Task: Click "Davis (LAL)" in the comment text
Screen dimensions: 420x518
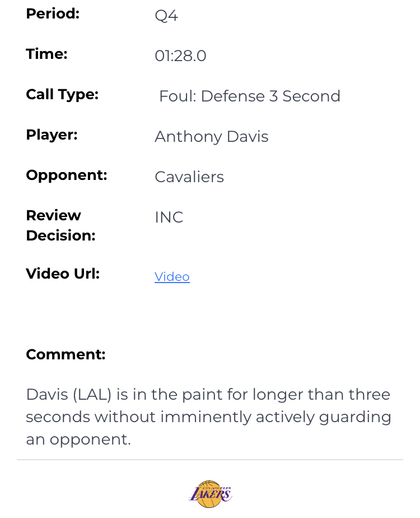Action: [x=69, y=395]
